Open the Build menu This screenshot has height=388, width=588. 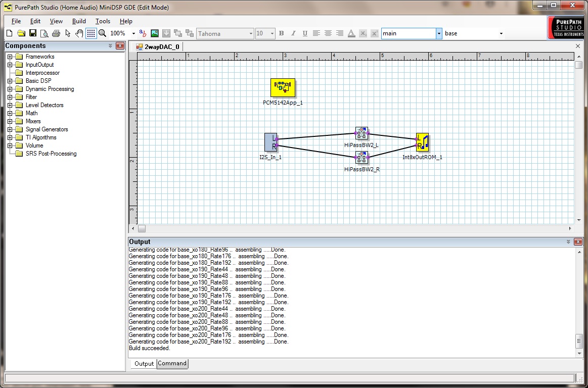79,21
